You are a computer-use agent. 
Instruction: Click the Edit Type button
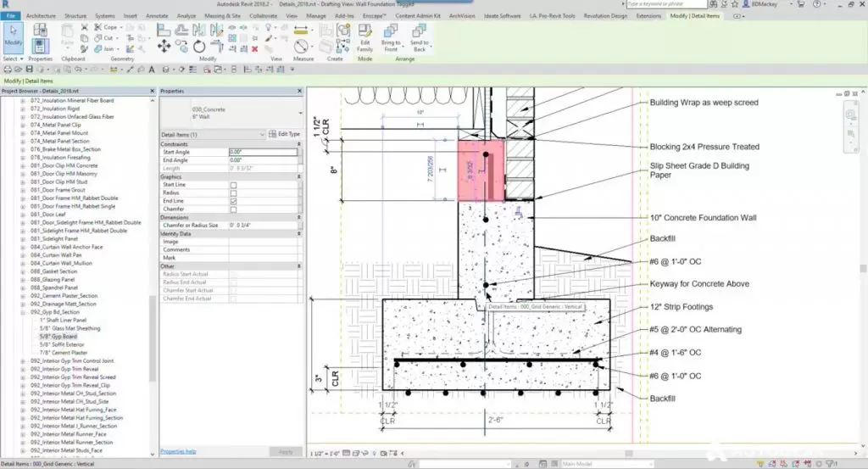[x=284, y=134]
